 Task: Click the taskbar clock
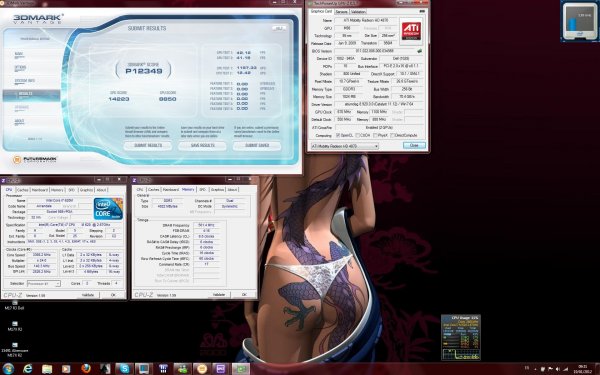583,369
